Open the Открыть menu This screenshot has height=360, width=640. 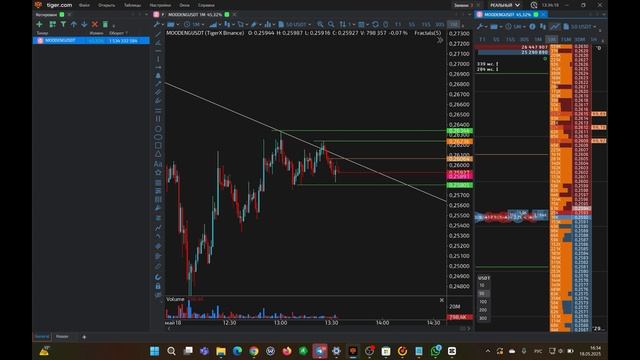107,5
